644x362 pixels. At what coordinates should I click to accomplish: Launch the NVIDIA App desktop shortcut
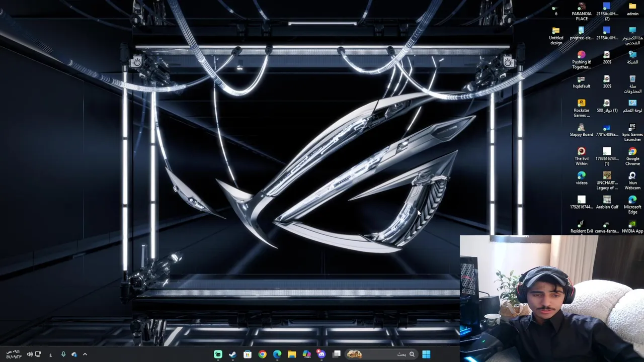coord(632,227)
